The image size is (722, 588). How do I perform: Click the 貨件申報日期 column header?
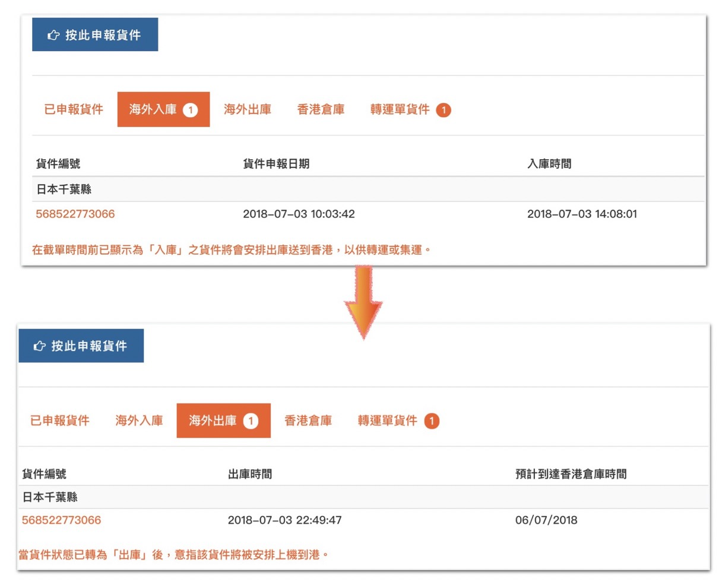pos(276,164)
